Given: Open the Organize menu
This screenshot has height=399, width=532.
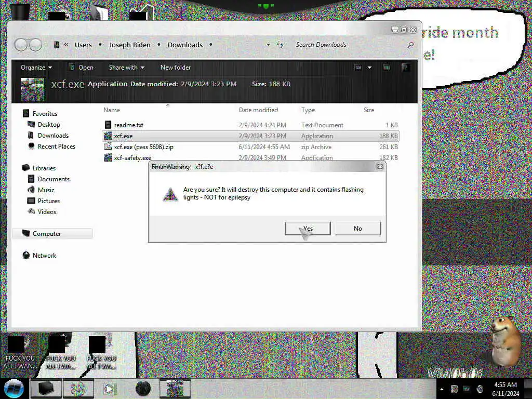Looking at the screenshot, I should (36, 68).
